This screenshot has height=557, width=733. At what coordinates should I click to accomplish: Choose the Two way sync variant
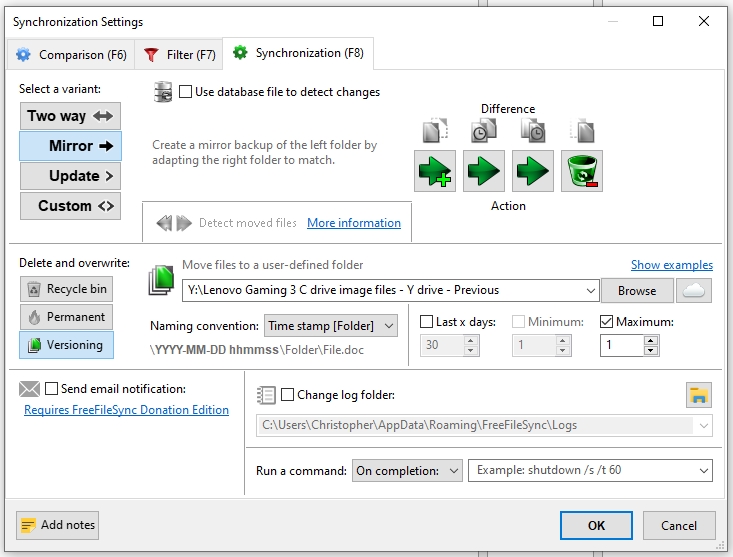(x=70, y=116)
